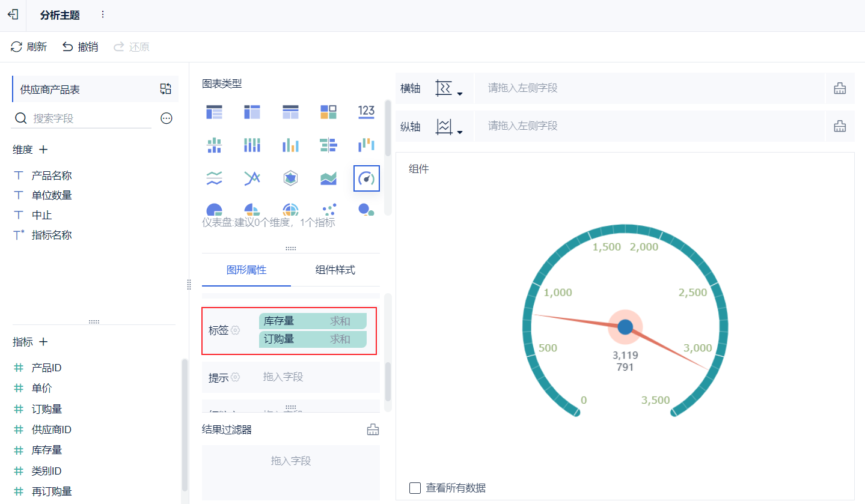Add a new dimension with the 维度 plus button
The width and height of the screenshot is (865, 504).
[x=42, y=149]
